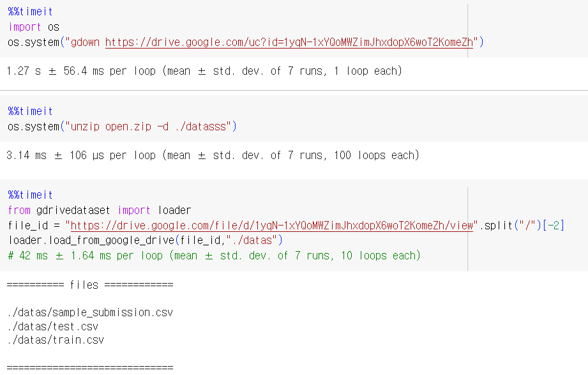
Task: Click the '# 42 ms ± 1.64 ms' comment
Action: 214,256
